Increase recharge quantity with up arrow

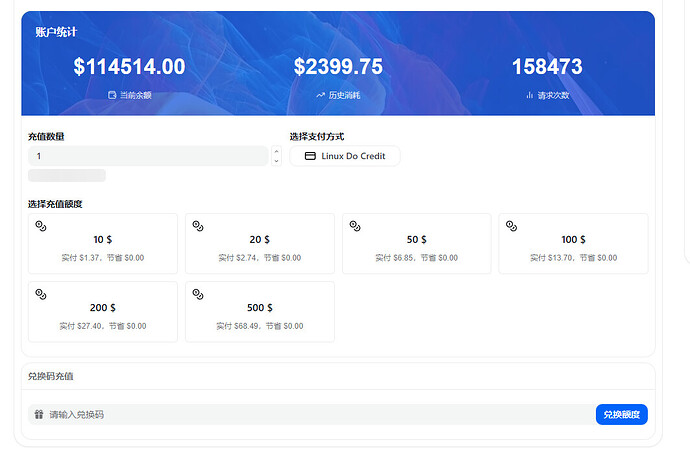coord(276,151)
